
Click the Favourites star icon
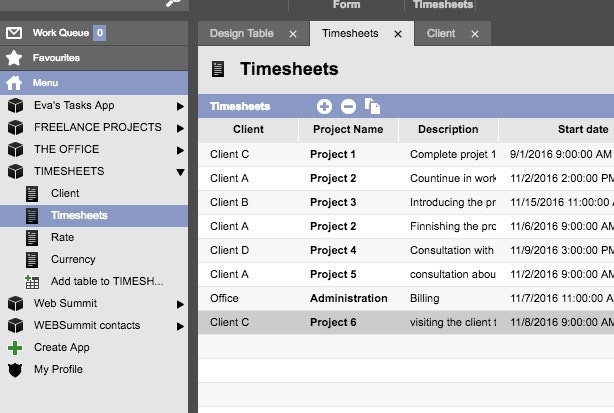point(14,58)
